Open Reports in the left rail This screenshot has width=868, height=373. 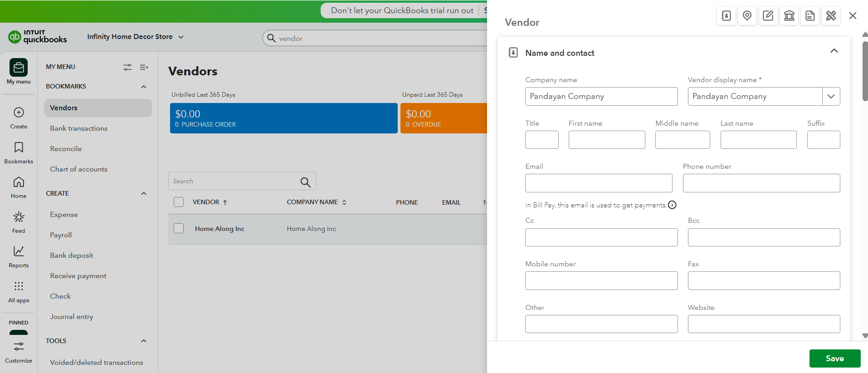[19, 257]
